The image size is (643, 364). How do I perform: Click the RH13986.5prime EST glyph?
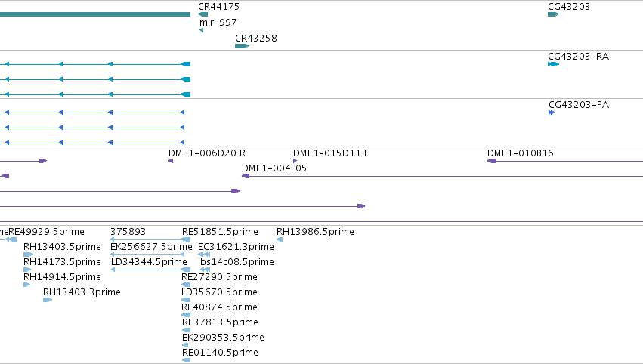coord(280,240)
